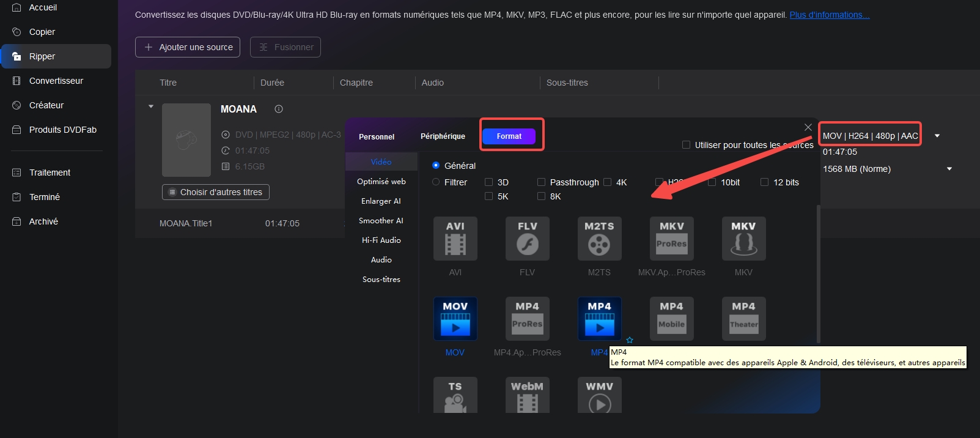Select the TS format icon
This screenshot has height=438, width=980.
[x=455, y=395]
